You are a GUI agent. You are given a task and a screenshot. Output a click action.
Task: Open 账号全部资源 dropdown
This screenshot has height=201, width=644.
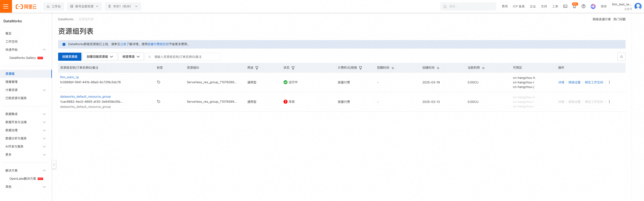(x=84, y=6)
